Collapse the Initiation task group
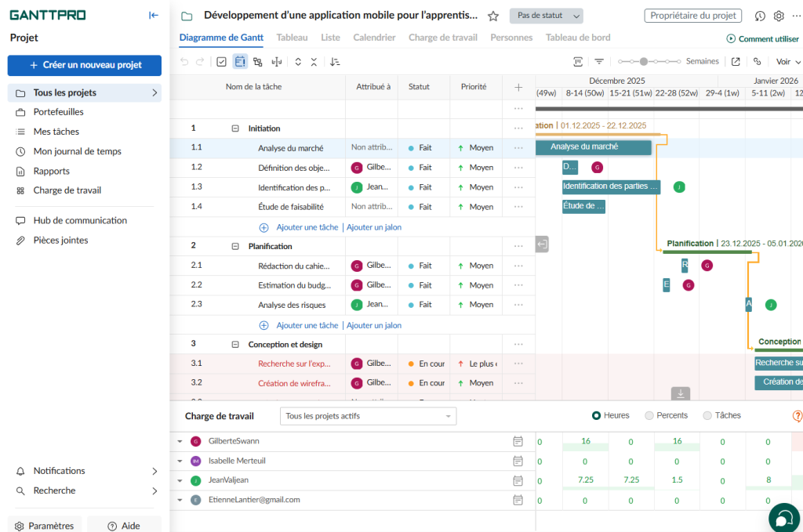Screen dimensions: 803x532 (x=235, y=128)
